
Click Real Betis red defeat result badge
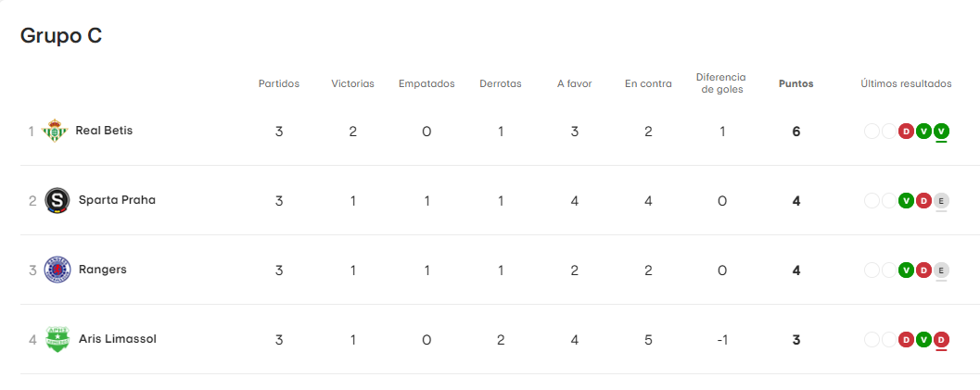(x=906, y=131)
